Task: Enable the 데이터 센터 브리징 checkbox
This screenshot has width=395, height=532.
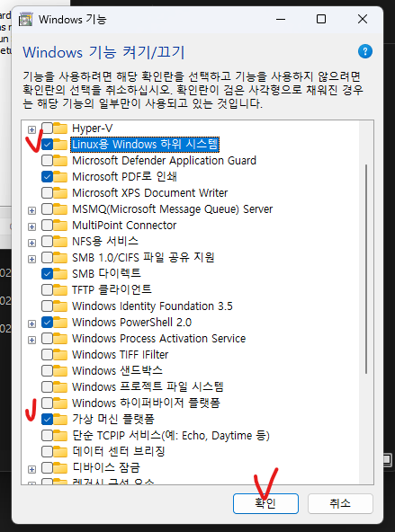Action: pyautogui.click(x=47, y=452)
